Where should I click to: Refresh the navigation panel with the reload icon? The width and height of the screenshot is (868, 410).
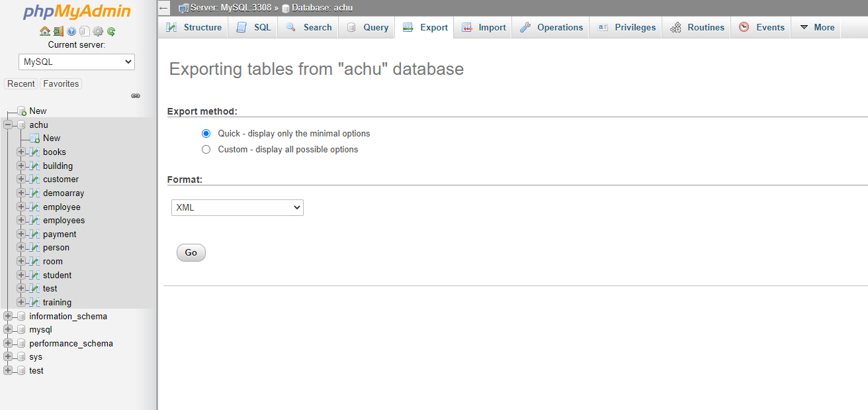110,31
